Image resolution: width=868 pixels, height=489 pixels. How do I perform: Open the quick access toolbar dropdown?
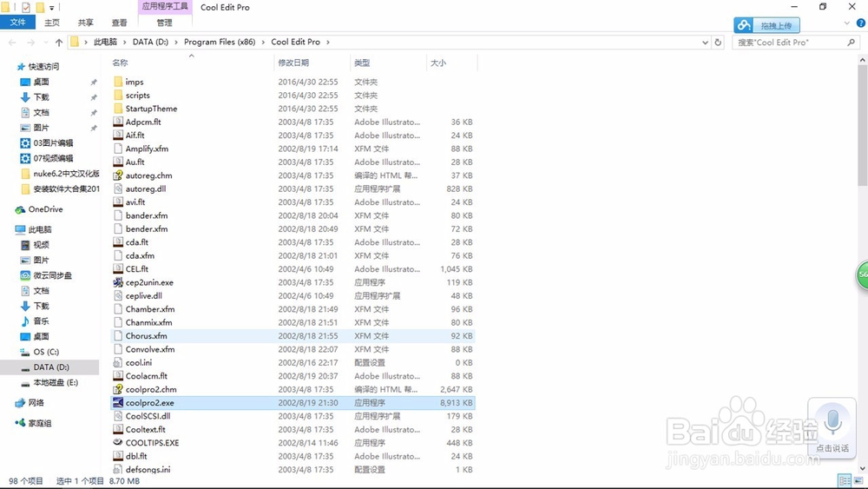52,8
